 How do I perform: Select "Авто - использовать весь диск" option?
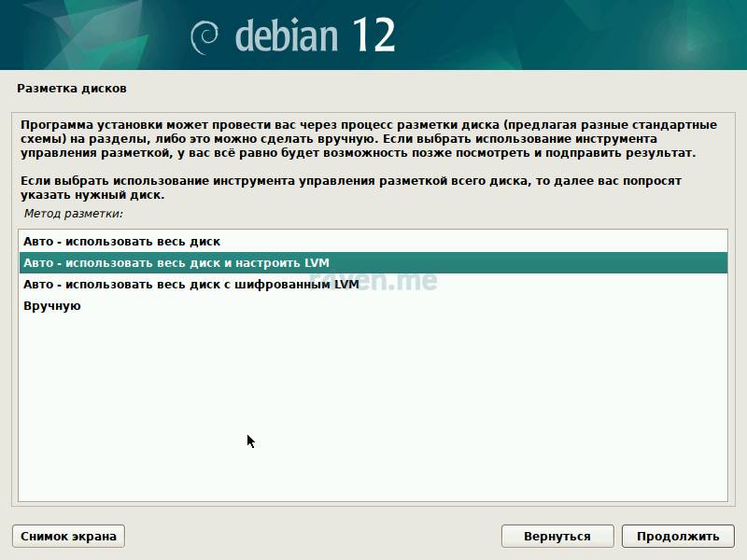point(121,241)
